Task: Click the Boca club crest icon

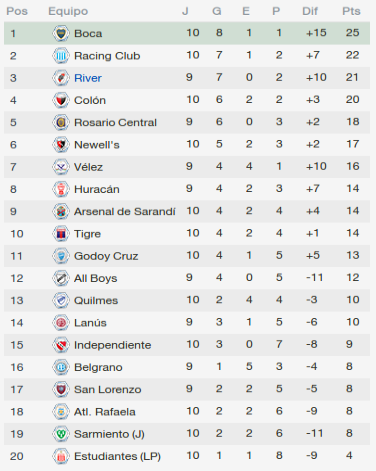Action: click(x=61, y=33)
